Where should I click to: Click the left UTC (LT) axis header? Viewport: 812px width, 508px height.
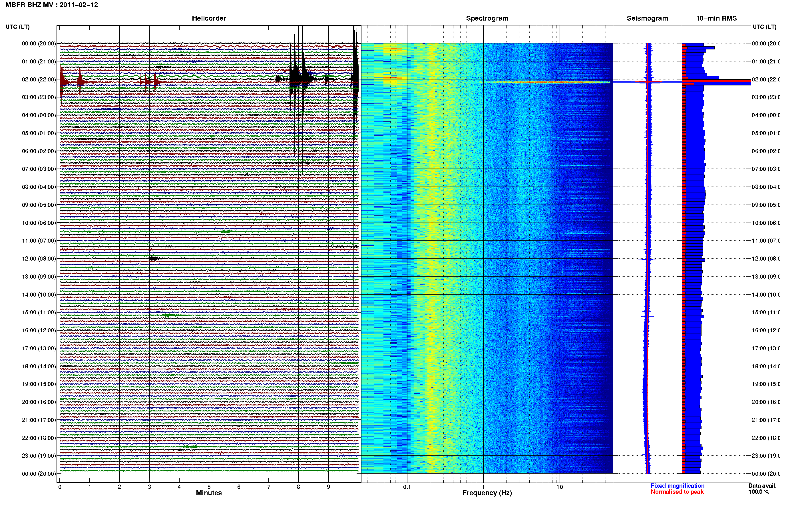[17, 27]
